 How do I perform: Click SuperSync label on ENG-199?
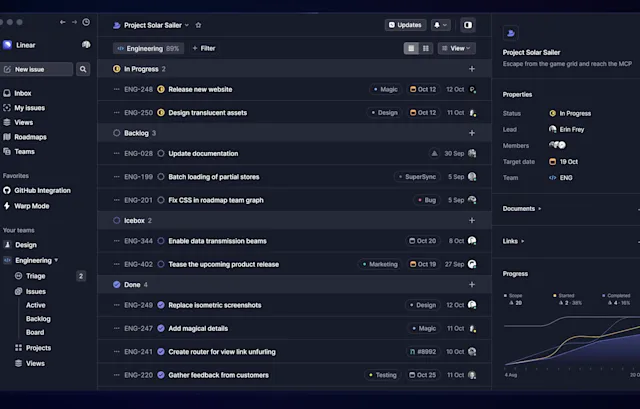tap(417, 177)
